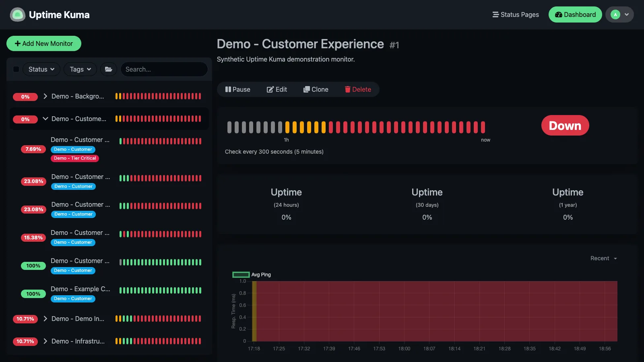The image size is (644, 362).
Task: Click the 18:00 label on chart axis
Action: [404, 349]
